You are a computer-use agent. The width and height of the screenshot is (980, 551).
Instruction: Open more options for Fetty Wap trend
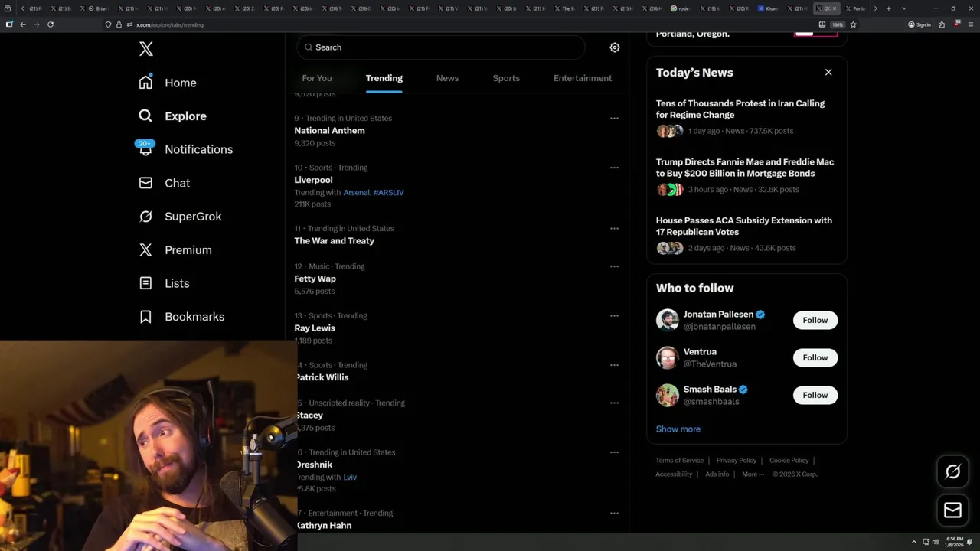click(614, 266)
